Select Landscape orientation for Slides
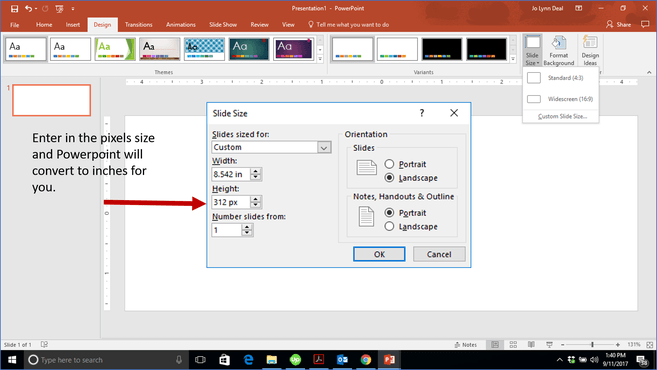The image size is (657, 370). point(389,178)
